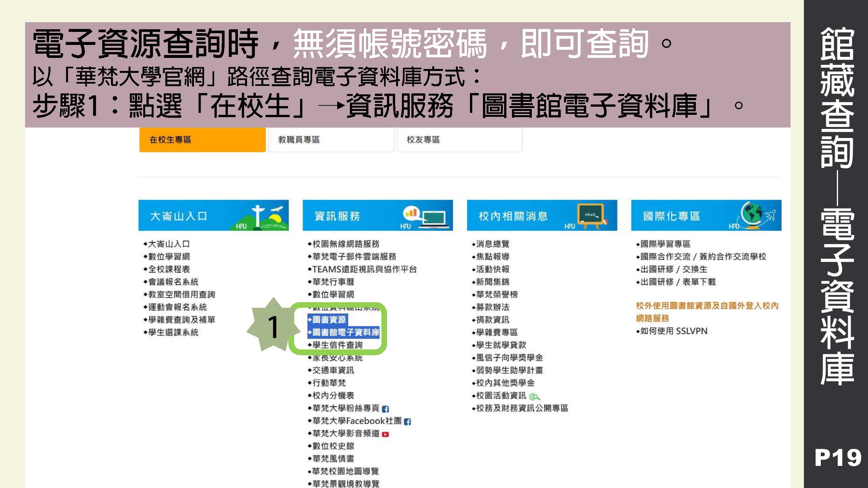
Task: Open 出國研修 / 表單下載 link
Action: coord(678,282)
